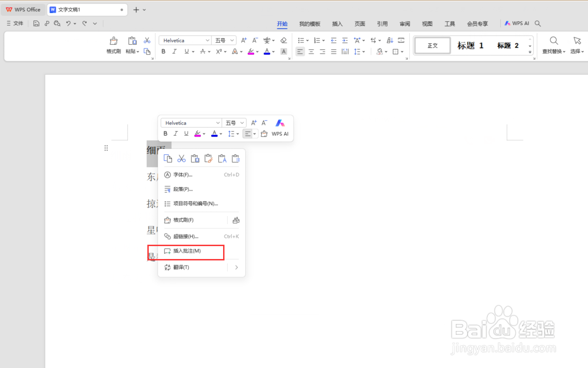Open the File (文件) menu
Image resolution: width=588 pixels, height=368 pixels.
click(15, 23)
